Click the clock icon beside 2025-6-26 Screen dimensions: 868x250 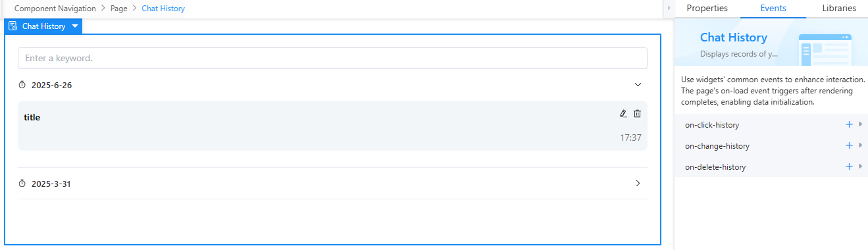click(22, 85)
